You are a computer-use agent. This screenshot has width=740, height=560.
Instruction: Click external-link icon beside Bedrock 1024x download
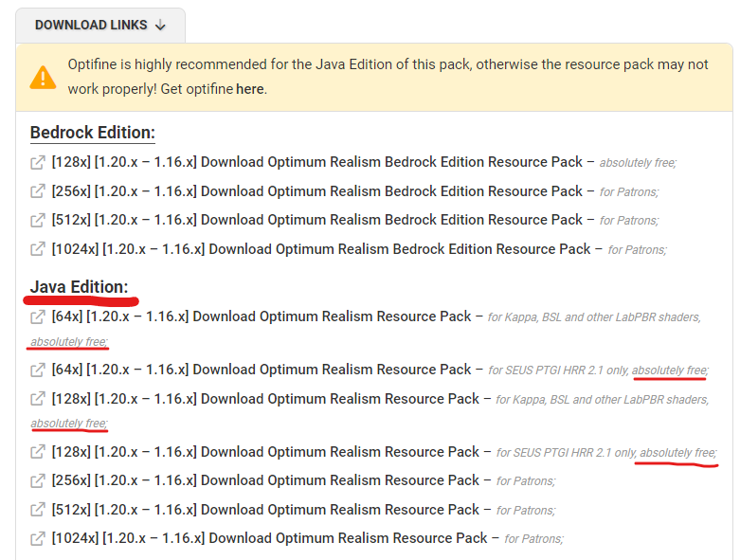[38, 249]
